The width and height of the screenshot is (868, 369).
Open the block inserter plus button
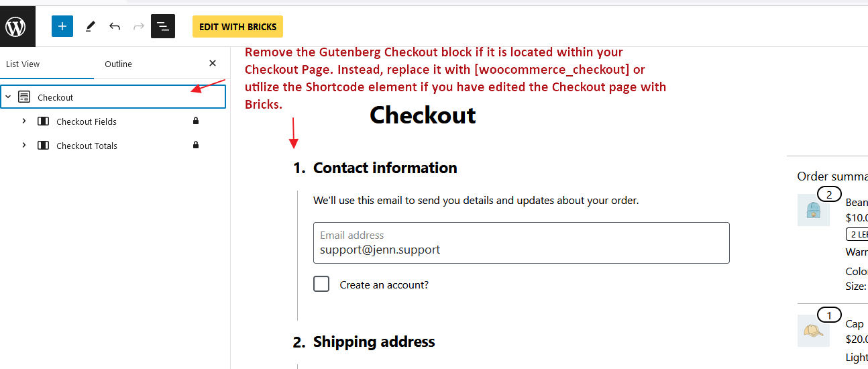tap(62, 26)
